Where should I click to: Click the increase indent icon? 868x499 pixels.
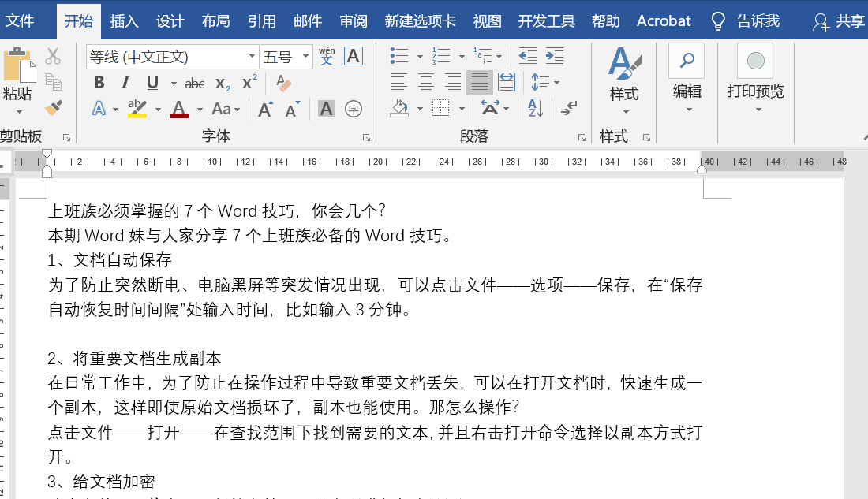pos(554,56)
